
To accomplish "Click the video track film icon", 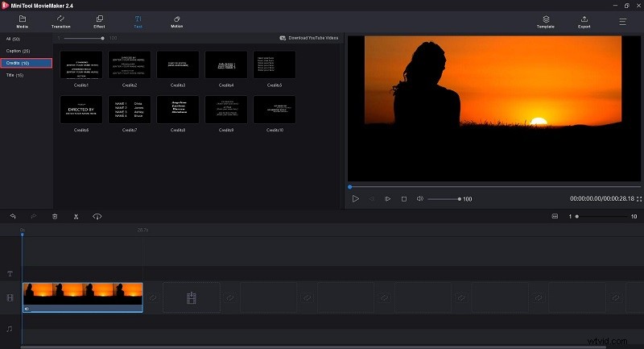I will 10,297.
